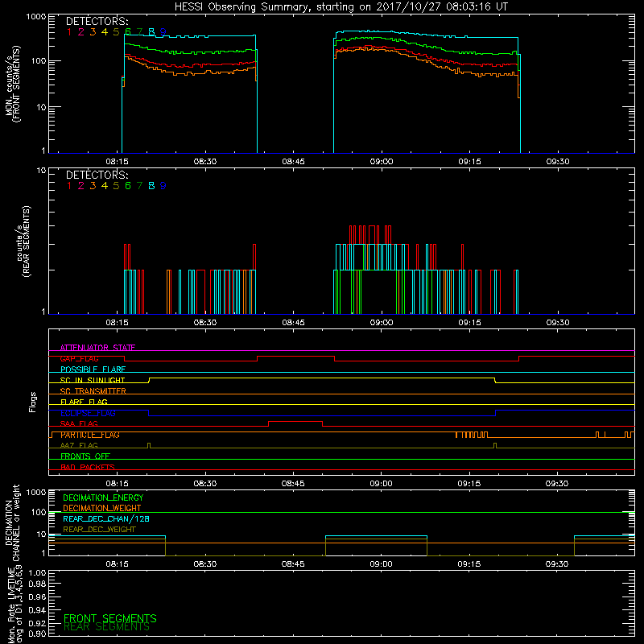Click the 09:00 time label under rear segments plot
Screen dimensions: 644x644
pos(381,323)
